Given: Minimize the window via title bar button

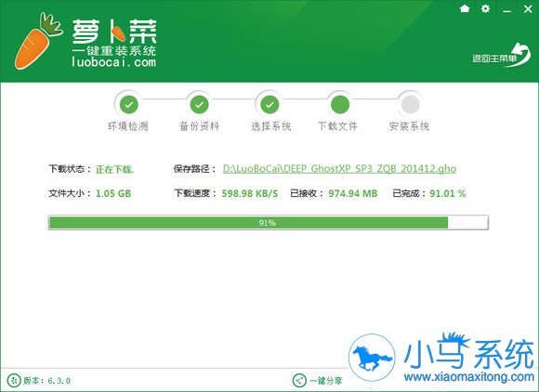Looking at the screenshot, I should click(506, 9).
